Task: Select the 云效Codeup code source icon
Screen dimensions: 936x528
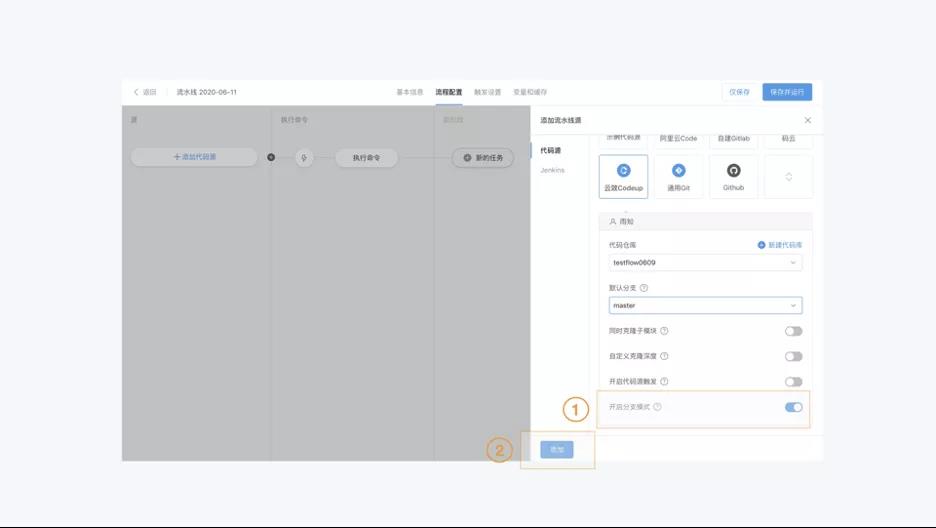Action: tap(623, 171)
